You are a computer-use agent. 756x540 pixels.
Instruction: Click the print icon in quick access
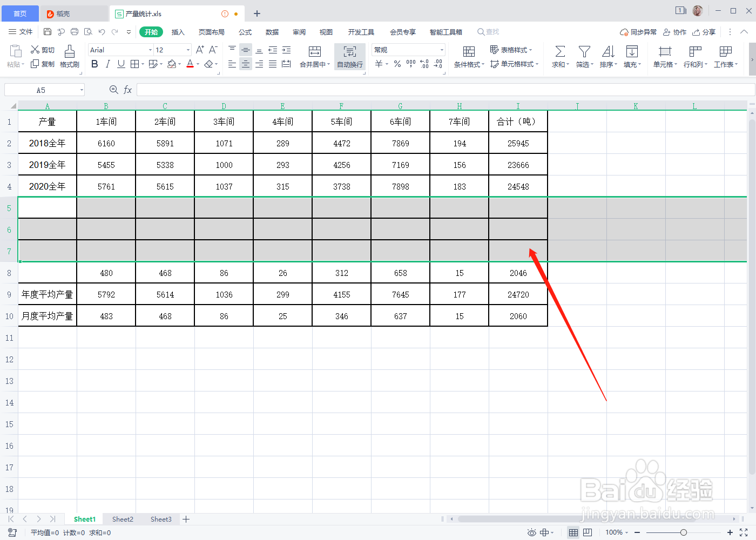click(75, 32)
